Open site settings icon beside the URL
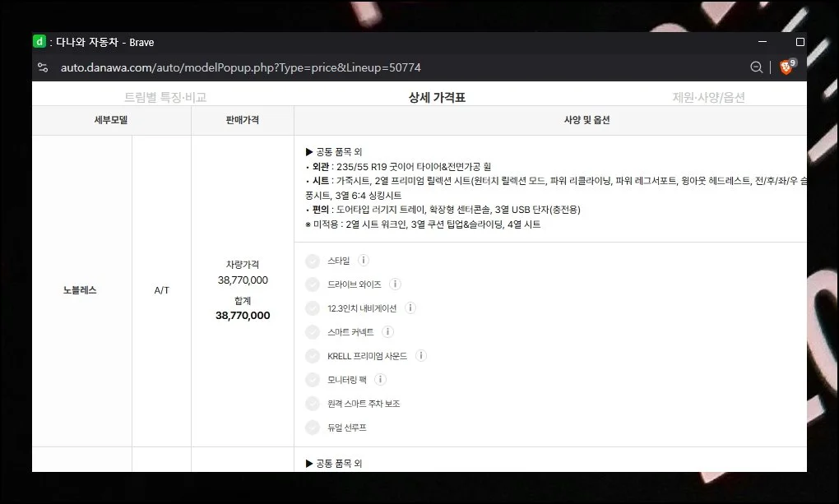The width and height of the screenshot is (839, 504). pos(43,67)
